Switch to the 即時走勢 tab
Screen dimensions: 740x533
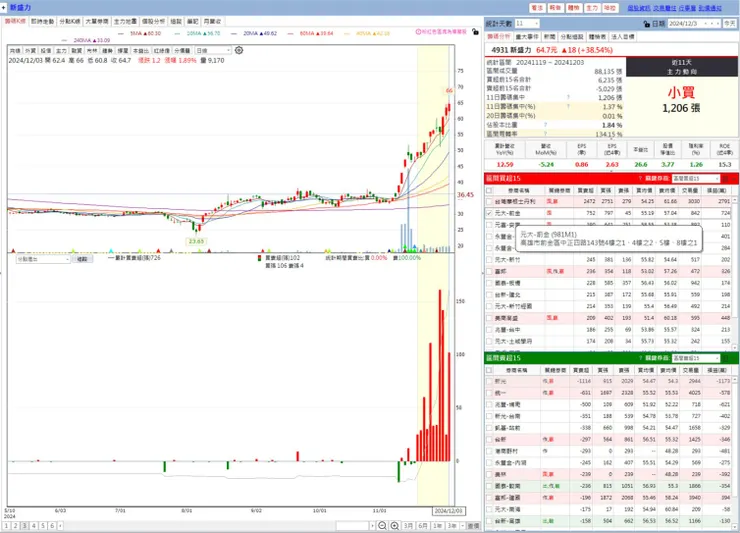[43, 21]
